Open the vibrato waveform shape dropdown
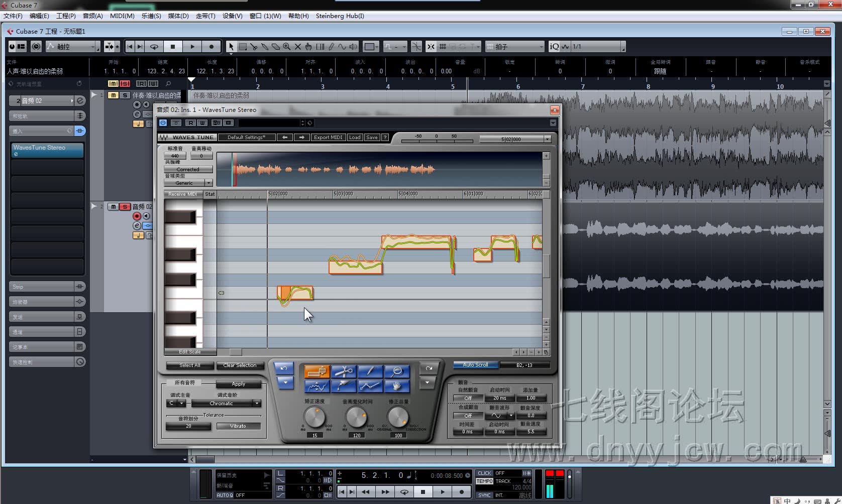 pos(499,416)
